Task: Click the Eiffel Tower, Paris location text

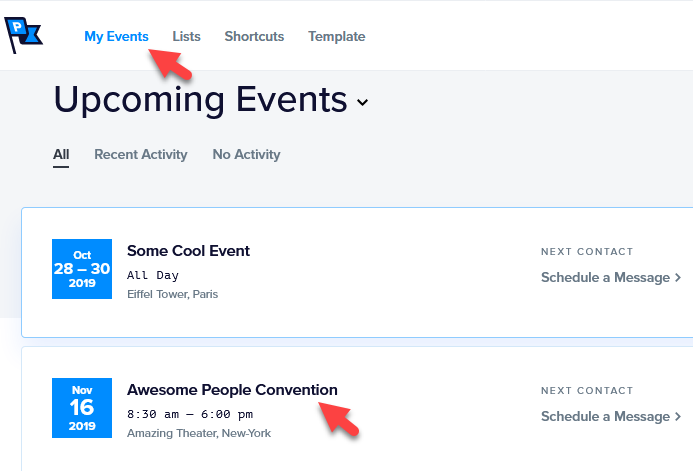Action: click(172, 294)
